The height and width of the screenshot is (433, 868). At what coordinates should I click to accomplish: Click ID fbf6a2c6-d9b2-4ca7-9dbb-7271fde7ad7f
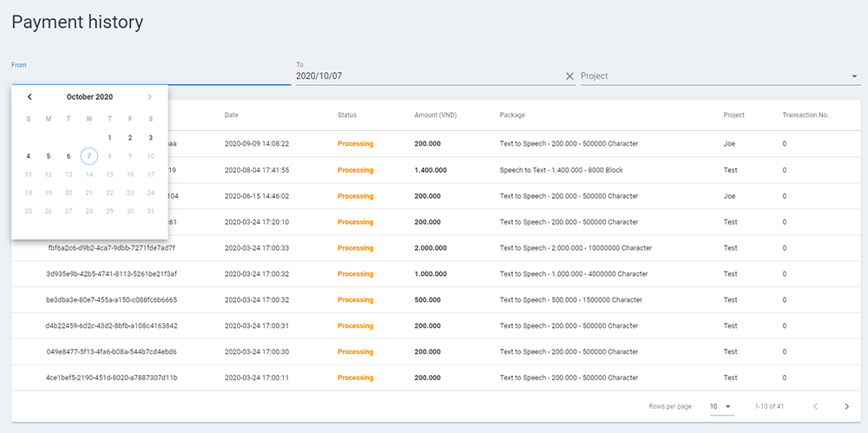(112, 248)
